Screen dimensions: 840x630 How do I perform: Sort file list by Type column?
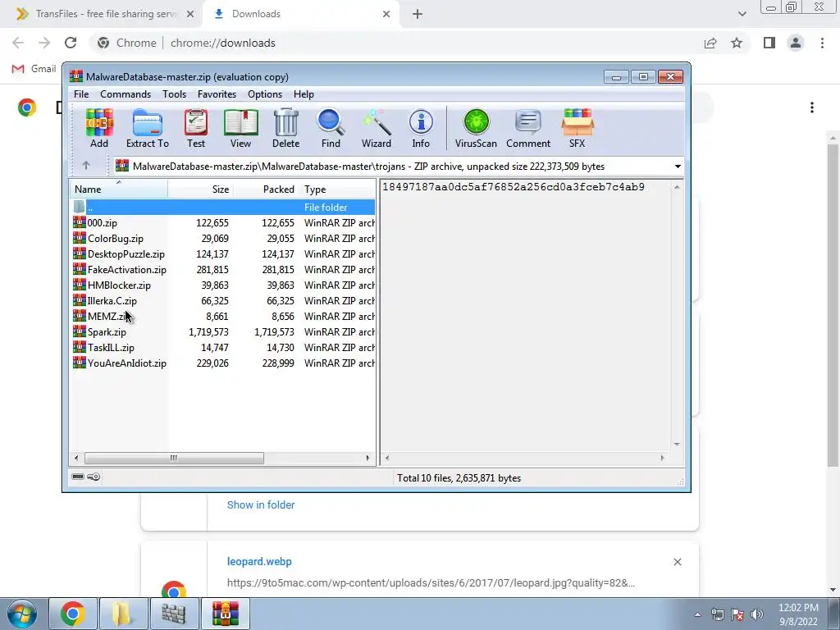(x=337, y=189)
